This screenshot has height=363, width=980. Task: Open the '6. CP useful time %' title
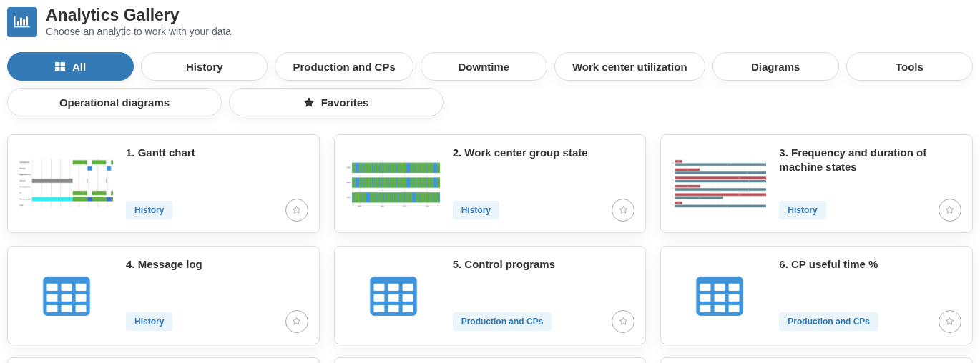[828, 264]
